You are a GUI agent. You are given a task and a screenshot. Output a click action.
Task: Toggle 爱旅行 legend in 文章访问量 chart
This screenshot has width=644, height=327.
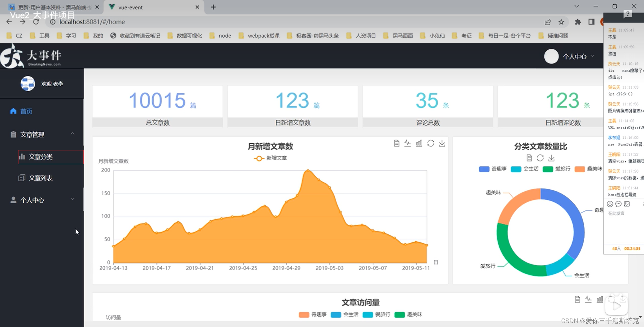pos(376,315)
